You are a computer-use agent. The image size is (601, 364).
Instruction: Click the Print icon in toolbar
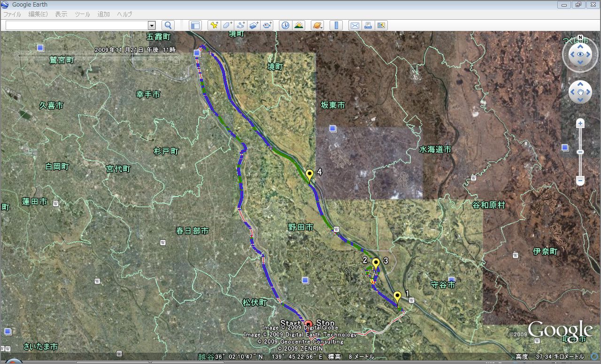click(x=368, y=25)
